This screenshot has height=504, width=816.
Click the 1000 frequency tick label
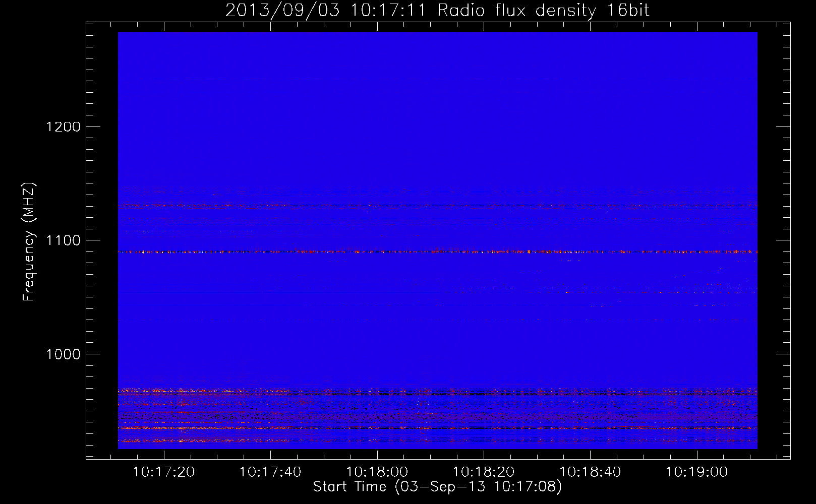click(x=63, y=354)
